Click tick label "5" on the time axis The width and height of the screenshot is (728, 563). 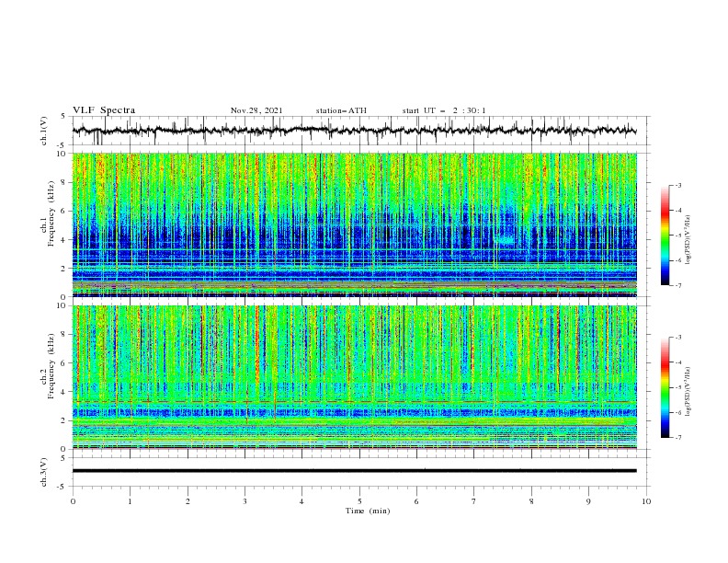359,501
